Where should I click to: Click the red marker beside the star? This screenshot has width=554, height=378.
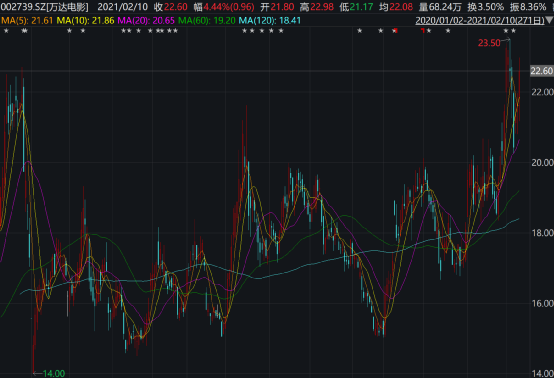396,31
